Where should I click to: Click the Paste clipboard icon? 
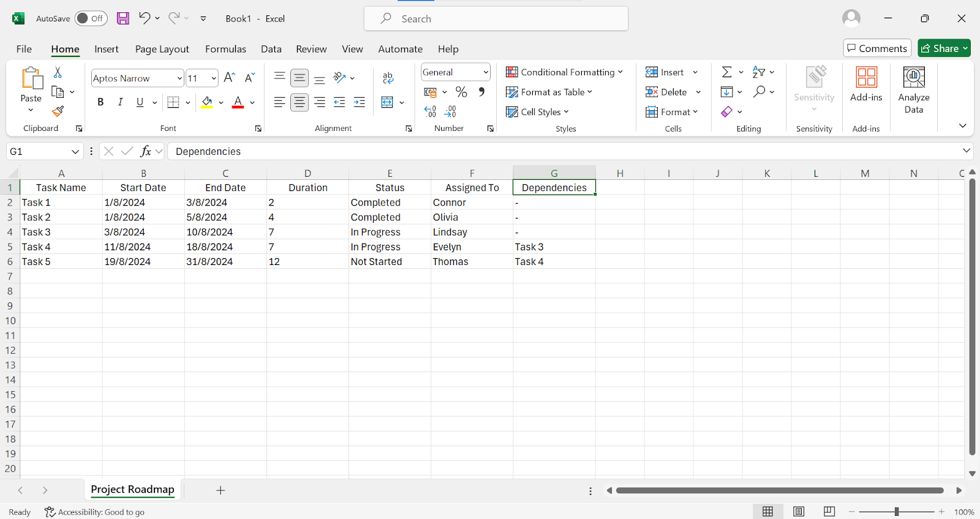[31, 79]
